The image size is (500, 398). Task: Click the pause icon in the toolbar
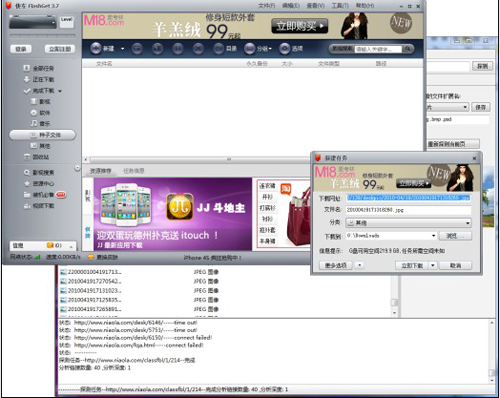coord(178,49)
